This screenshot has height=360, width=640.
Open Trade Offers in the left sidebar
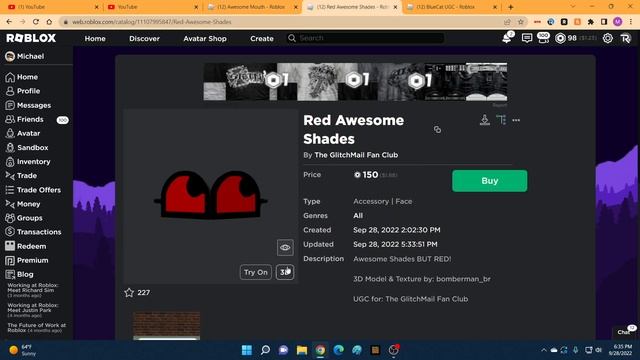38,190
